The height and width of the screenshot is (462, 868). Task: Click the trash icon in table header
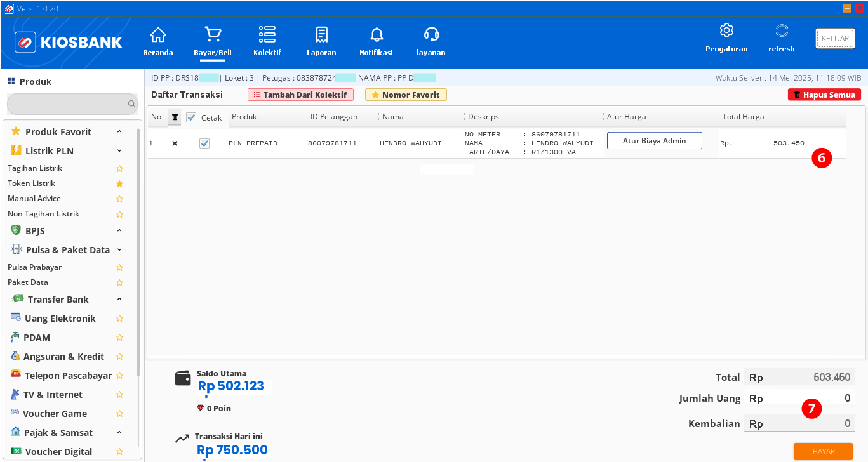pos(175,117)
